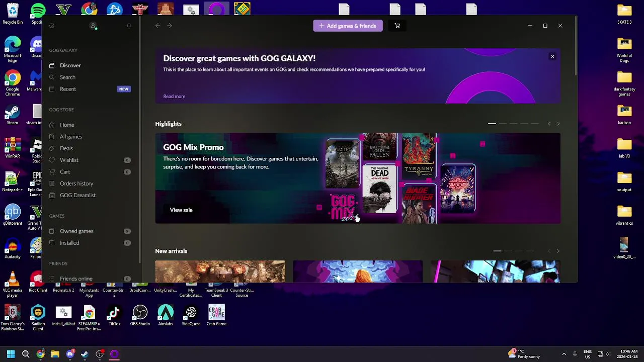Select Tom Clancy's Rainbow Six desktop icon
Image resolution: width=644 pixels, height=362 pixels.
(13, 318)
